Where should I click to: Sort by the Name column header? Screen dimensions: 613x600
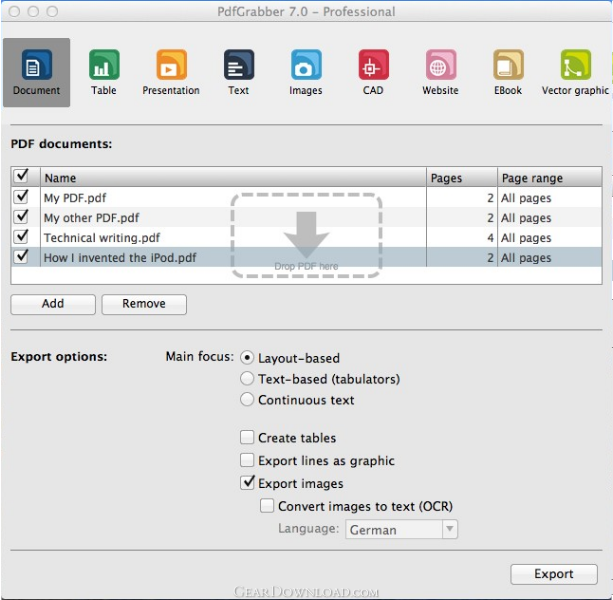[x=233, y=177]
